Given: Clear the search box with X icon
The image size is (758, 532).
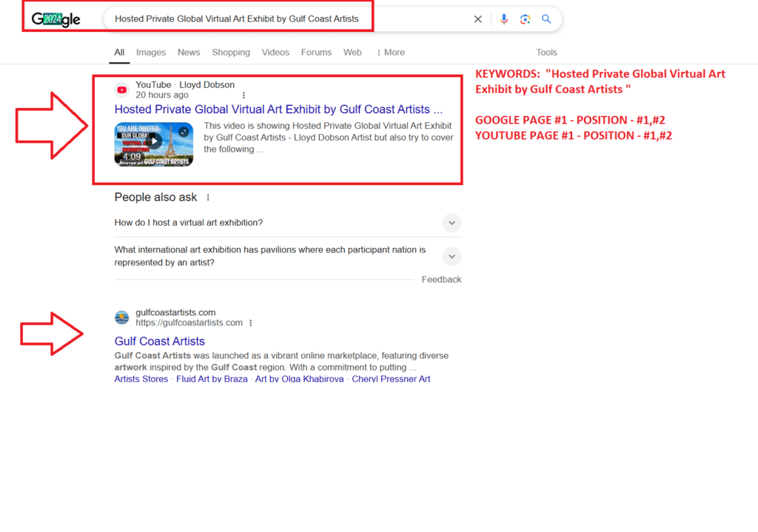Looking at the screenshot, I should coord(478,19).
